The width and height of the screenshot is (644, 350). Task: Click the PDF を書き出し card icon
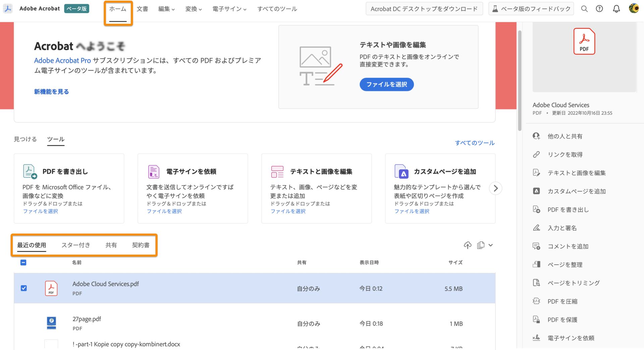click(x=30, y=171)
